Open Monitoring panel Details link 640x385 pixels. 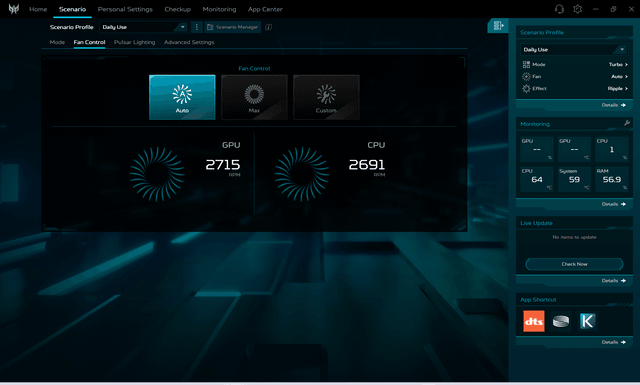(613, 204)
